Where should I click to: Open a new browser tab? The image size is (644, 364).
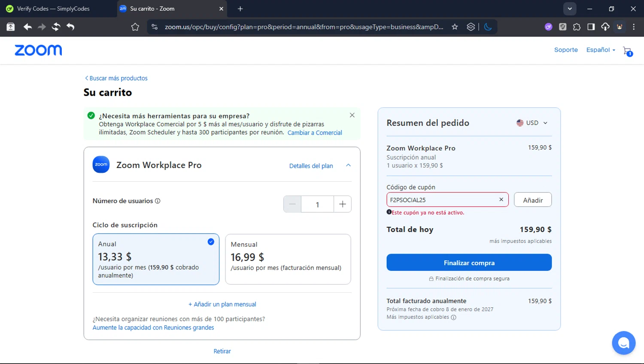click(240, 9)
